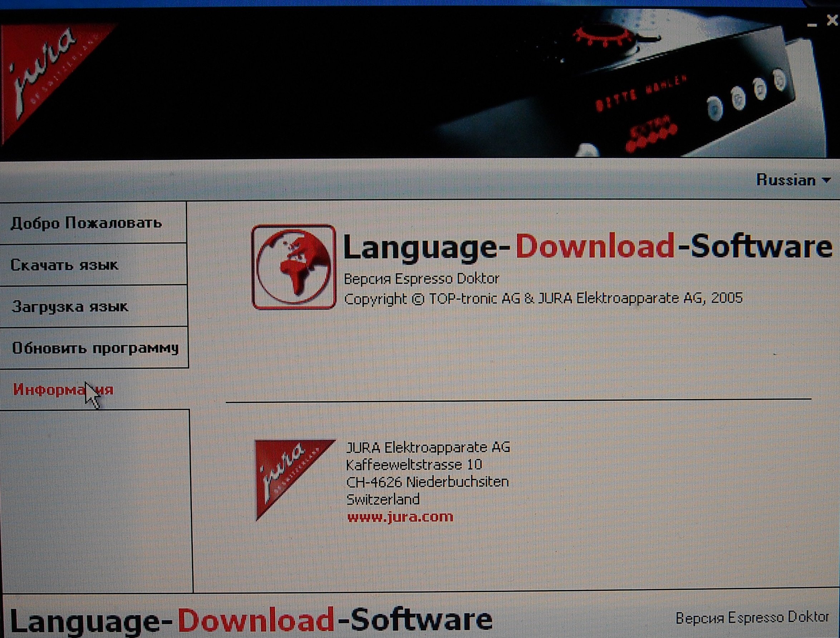The image size is (840, 638).
Task: Open the Добро Пожаловать menu item
Action: coord(93,223)
